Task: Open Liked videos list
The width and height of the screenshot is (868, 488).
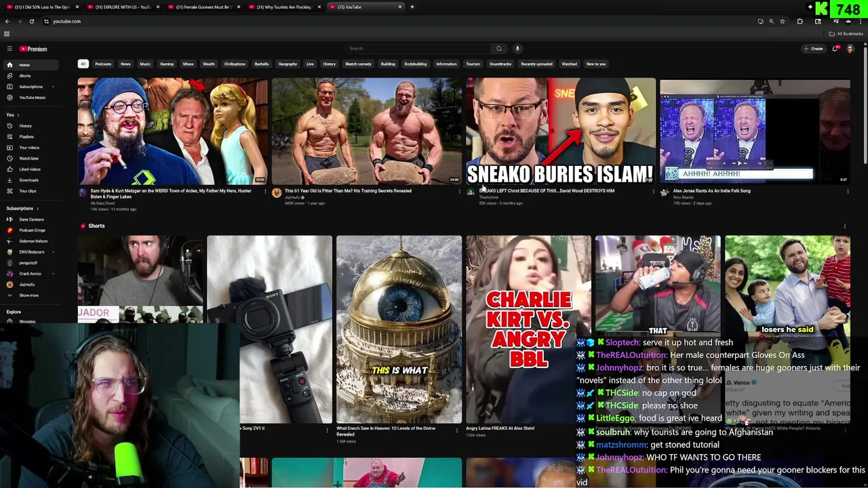Action: click(30, 169)
